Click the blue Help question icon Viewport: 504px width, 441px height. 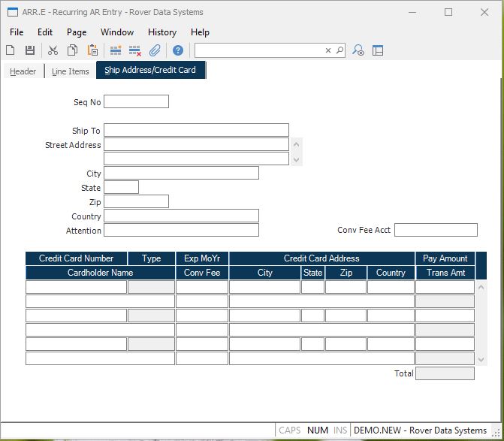(178, 50)
